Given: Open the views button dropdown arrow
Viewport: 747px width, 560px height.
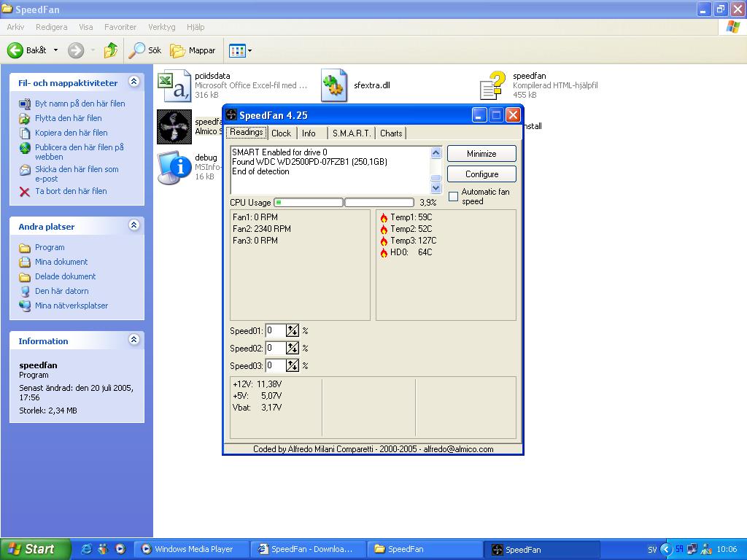Looking at the screenshot, I should 249,50.
